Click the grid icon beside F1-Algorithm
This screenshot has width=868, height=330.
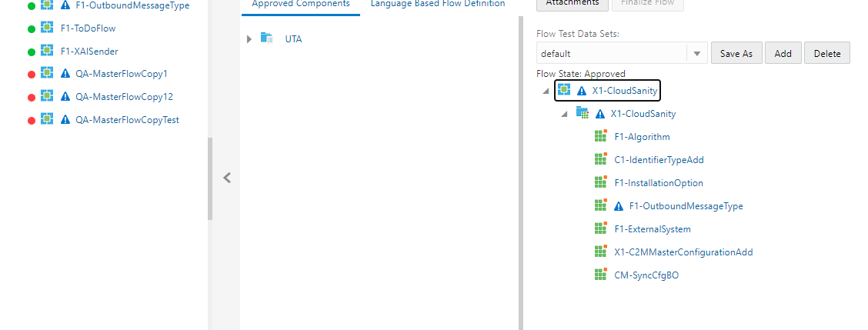click(601, 137)
